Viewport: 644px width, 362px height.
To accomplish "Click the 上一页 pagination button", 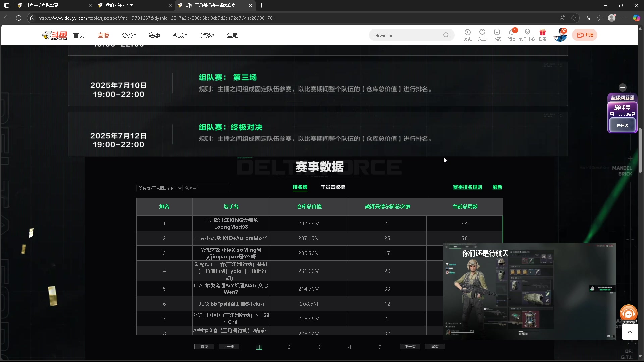I will pos(229,347).
